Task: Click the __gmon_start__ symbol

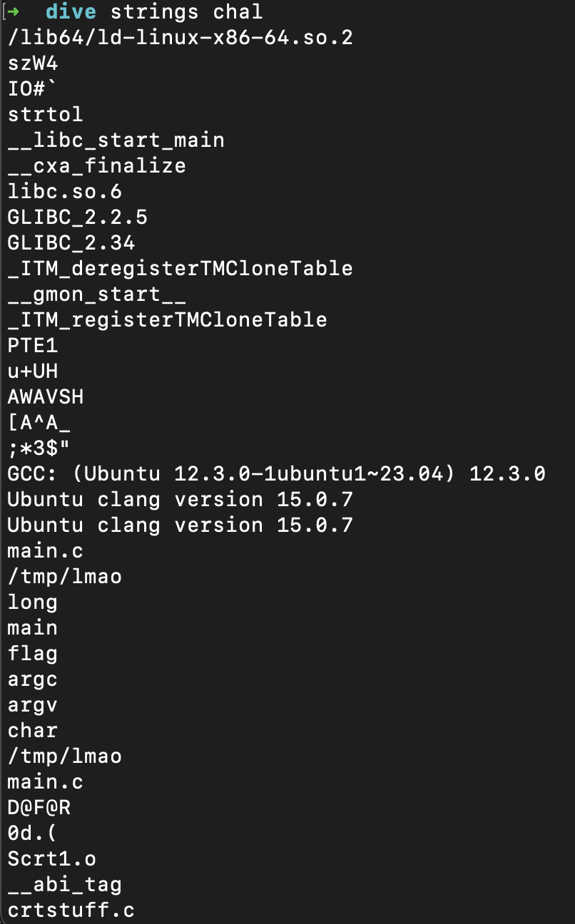Action: coord(96,294)
